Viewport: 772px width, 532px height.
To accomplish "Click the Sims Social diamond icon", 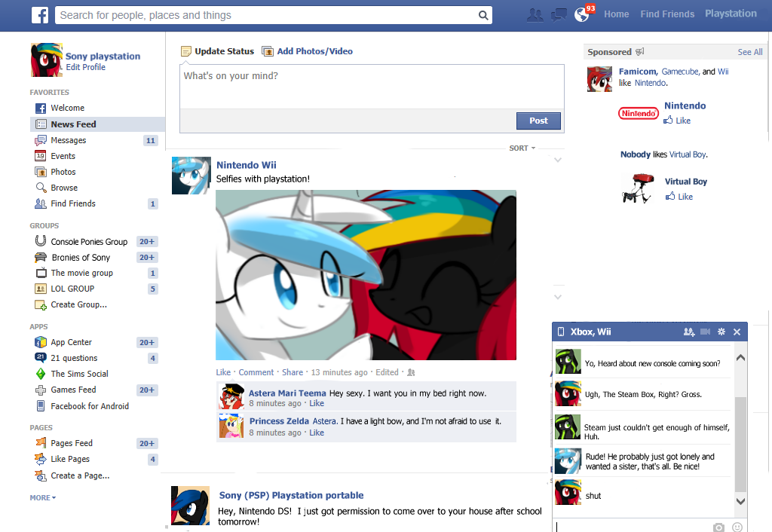I will click(x=41, y=374).
